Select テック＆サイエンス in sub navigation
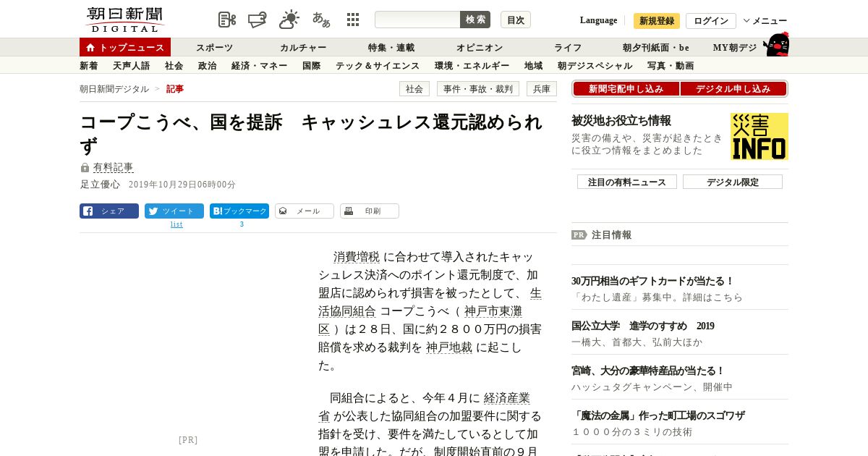This screenshot has width=868, height=456. (378, 65)
